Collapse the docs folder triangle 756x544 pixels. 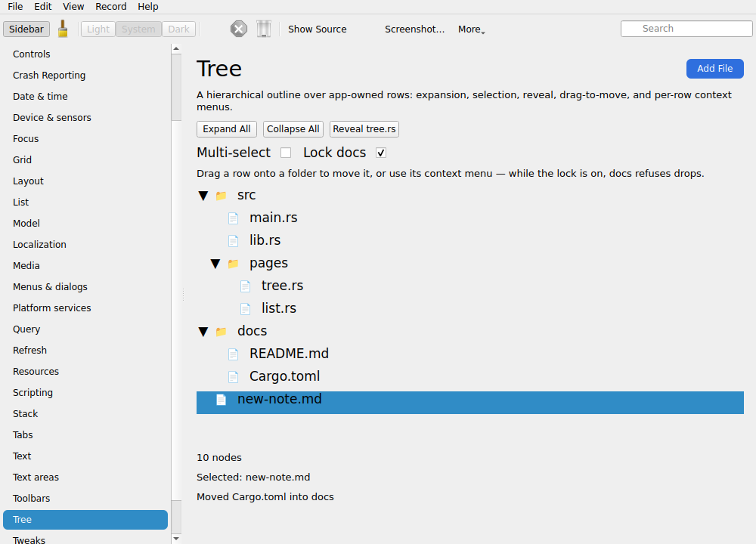[203, 332]
